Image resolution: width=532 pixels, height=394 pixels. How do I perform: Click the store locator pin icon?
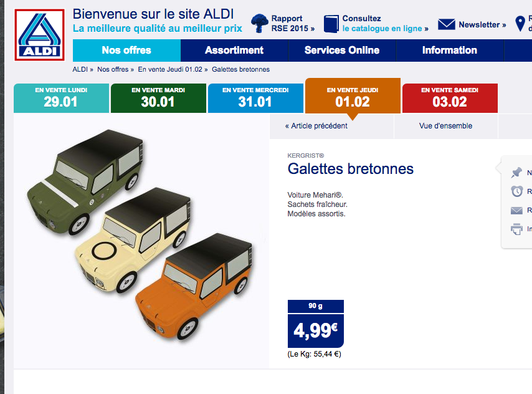(520, 24)
